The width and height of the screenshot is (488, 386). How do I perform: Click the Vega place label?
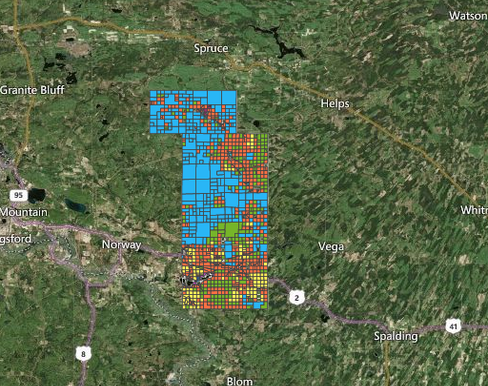click(331, 247)
